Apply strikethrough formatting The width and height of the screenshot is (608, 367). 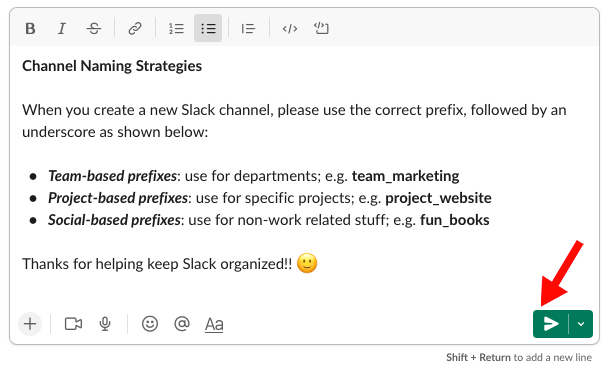pyautogui.click(x=94, y=28)
